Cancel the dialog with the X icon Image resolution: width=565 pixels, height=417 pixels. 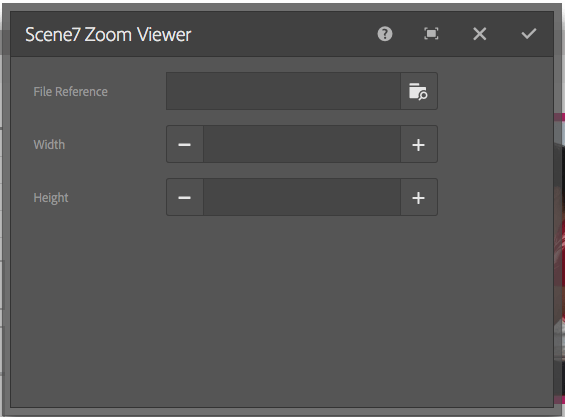click(x=480, y=34)
